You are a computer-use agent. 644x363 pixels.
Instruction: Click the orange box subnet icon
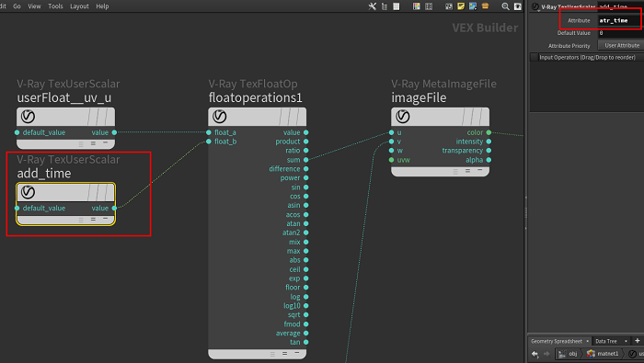pyautogui.click(x=485, y=6)
